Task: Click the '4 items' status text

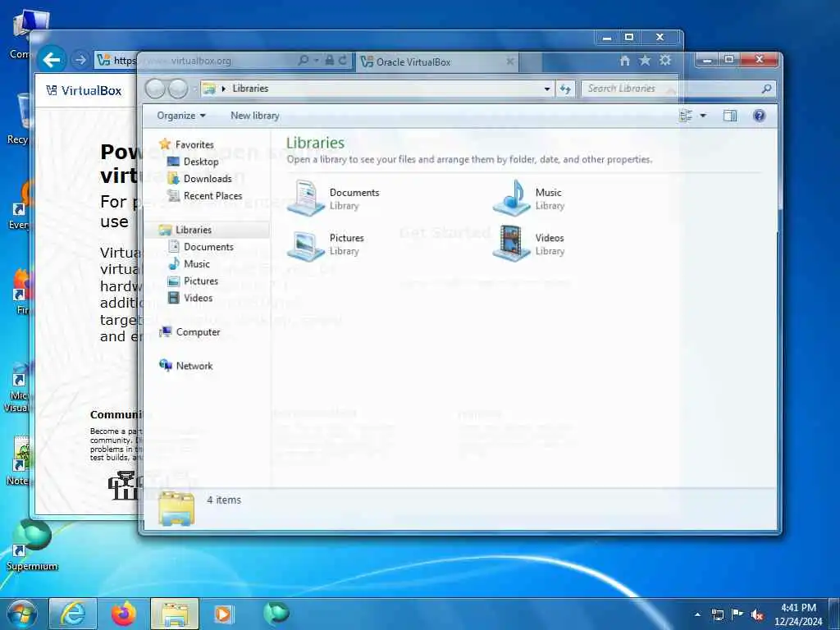Action: [224, 500]
